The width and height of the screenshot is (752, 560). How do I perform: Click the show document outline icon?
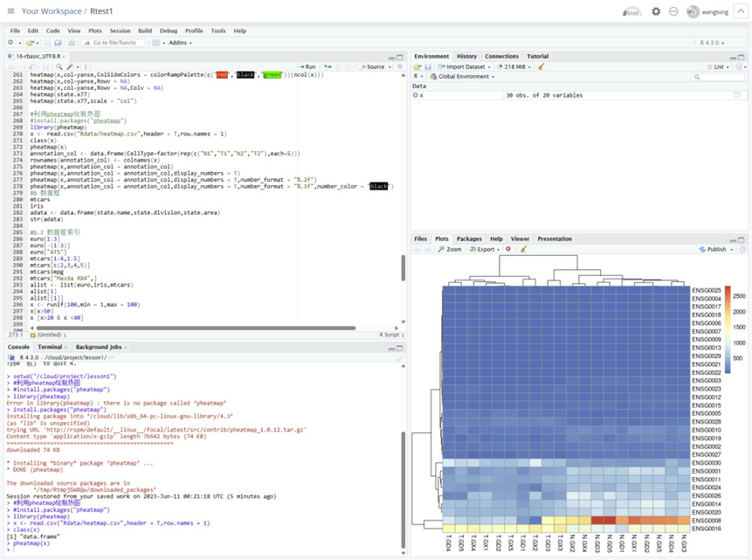(400, 66)
